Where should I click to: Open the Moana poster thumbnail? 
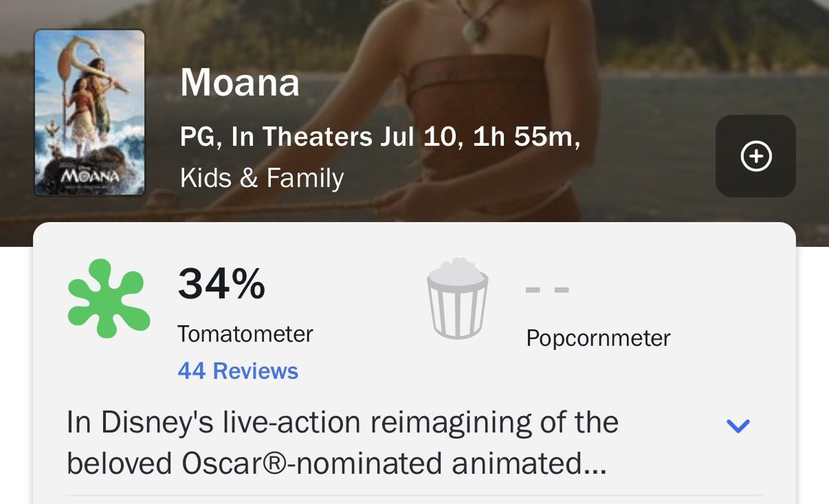(x=89, y=112)
